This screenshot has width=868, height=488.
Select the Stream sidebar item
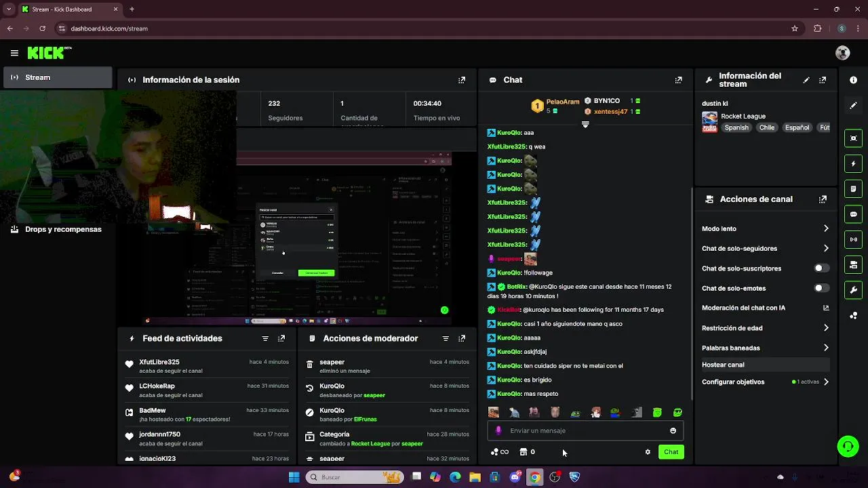[x=57, y=77]
